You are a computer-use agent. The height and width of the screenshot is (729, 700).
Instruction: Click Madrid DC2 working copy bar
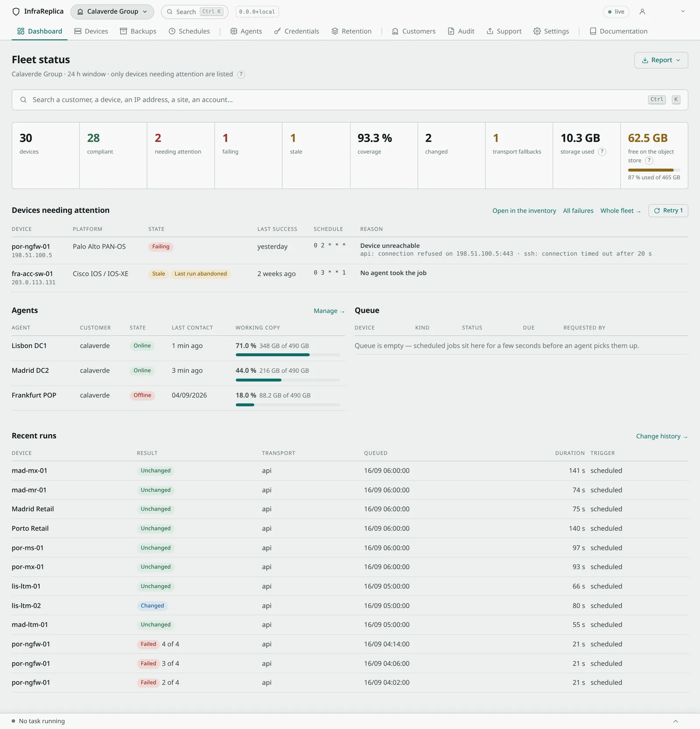pyautogui.click(x=287, y=380)
